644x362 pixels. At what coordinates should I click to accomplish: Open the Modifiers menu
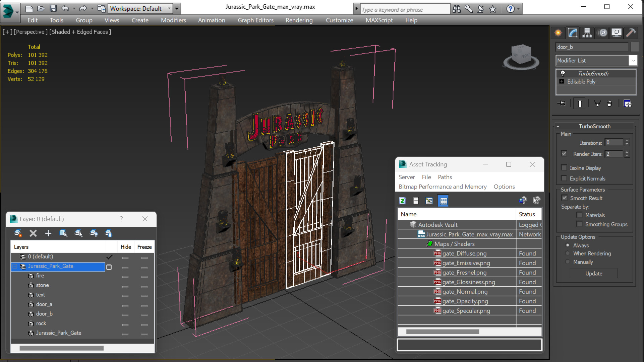[173, 20]
